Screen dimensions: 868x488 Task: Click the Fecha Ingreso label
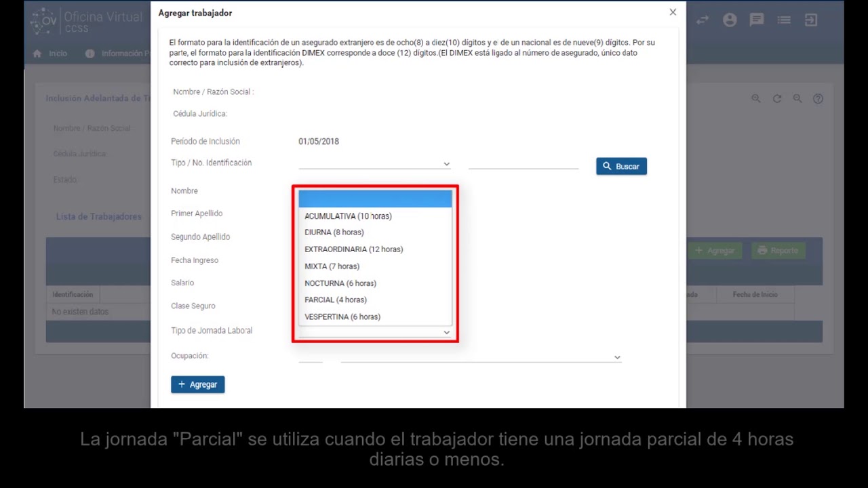tap(195, 260)
